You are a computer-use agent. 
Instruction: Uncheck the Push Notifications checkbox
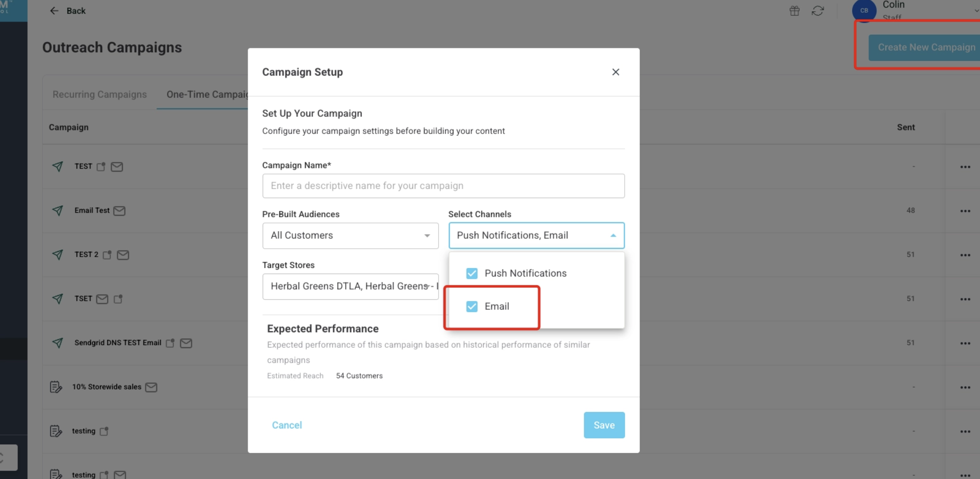point(472,273)
